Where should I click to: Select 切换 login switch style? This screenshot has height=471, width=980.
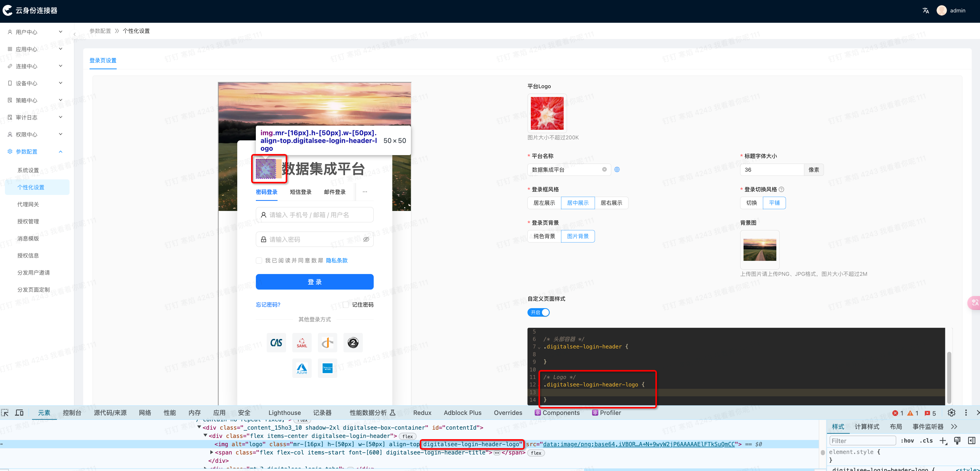pos(751,203)
